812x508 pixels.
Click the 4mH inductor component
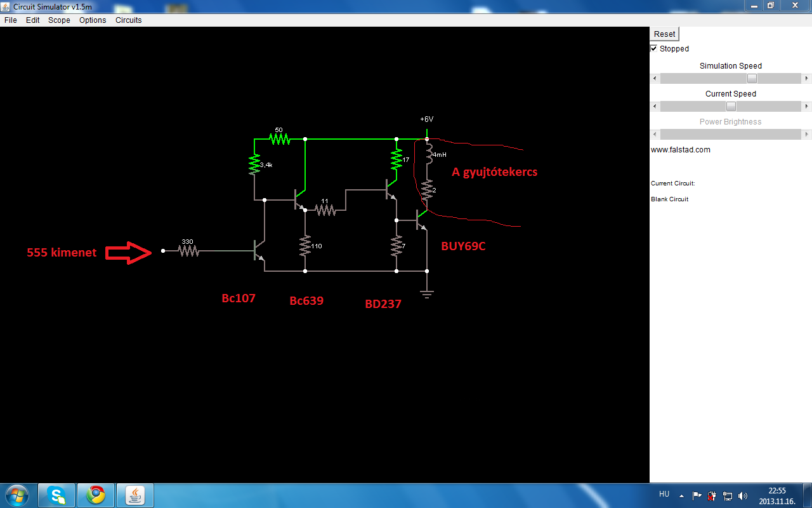click(x=428, y=154)
